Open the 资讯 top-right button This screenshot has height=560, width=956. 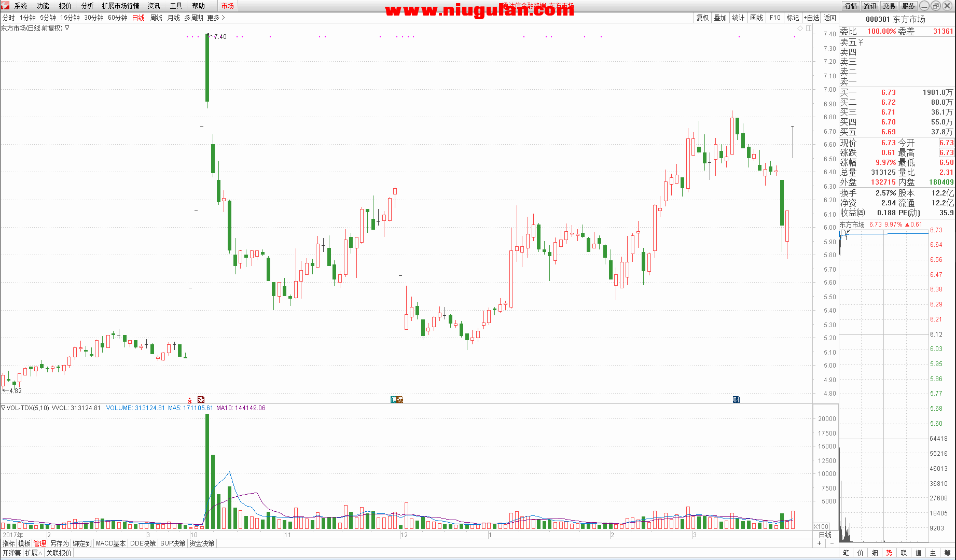coord(870,6)
